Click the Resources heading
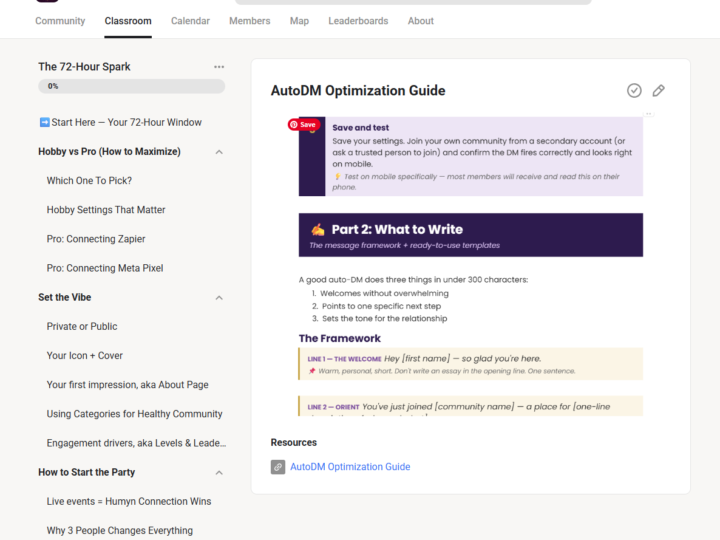The height and width of the screenshot is (540, 720). click(293, 443)
